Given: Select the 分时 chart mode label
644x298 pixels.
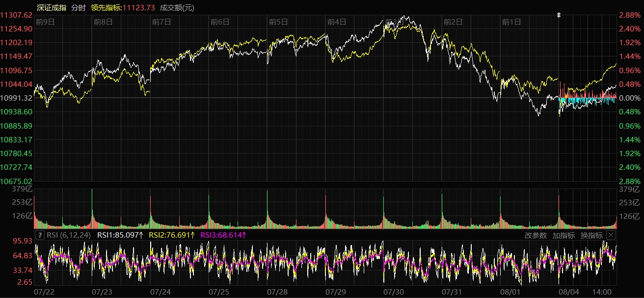Looking at the screenshot, I should [78, 7].
